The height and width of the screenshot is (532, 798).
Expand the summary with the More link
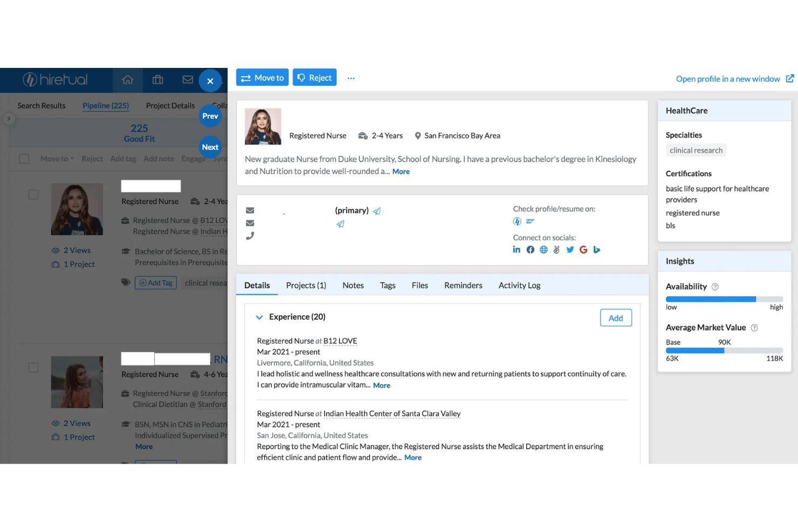pos(401,171)
